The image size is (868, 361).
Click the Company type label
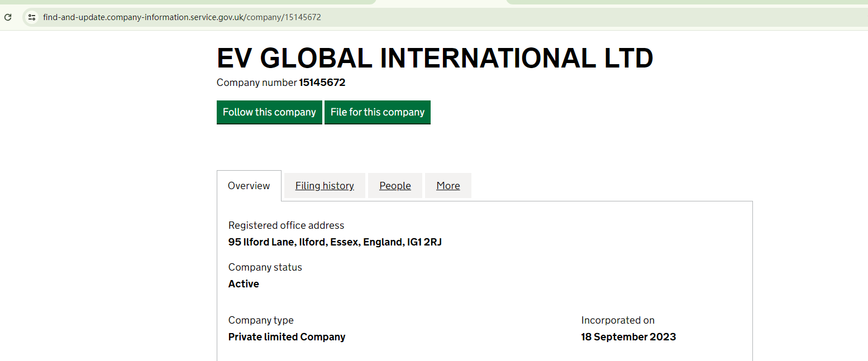click(261, 320)
